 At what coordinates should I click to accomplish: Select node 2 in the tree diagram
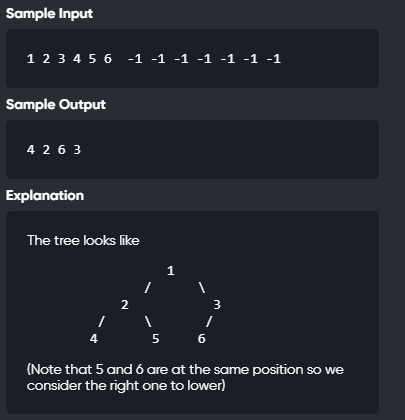[125, 305]
